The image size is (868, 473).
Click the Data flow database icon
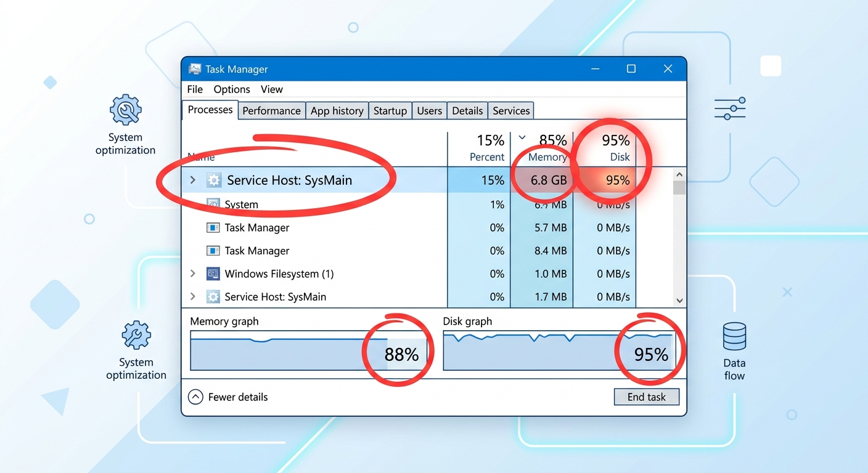(734, 336)
